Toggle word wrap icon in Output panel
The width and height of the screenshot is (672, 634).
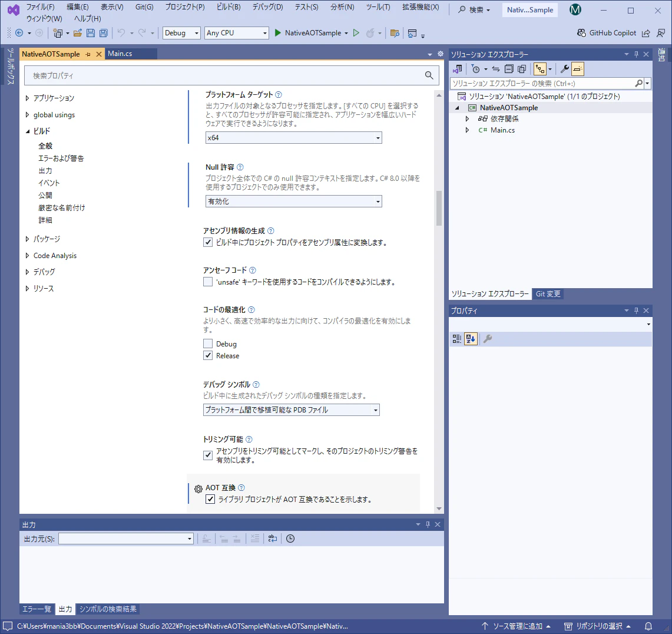[x=273, y=539]
